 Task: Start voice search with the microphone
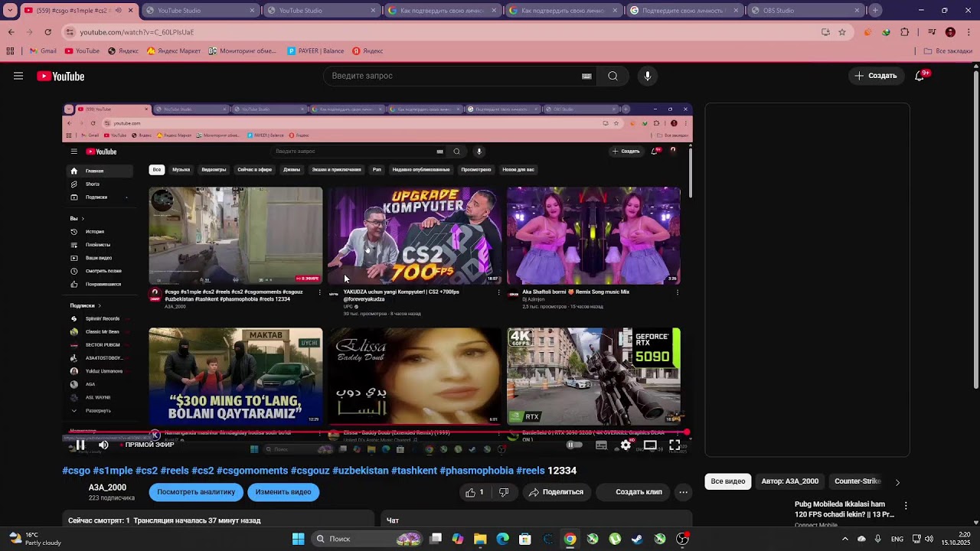click(x=648, y=76)
